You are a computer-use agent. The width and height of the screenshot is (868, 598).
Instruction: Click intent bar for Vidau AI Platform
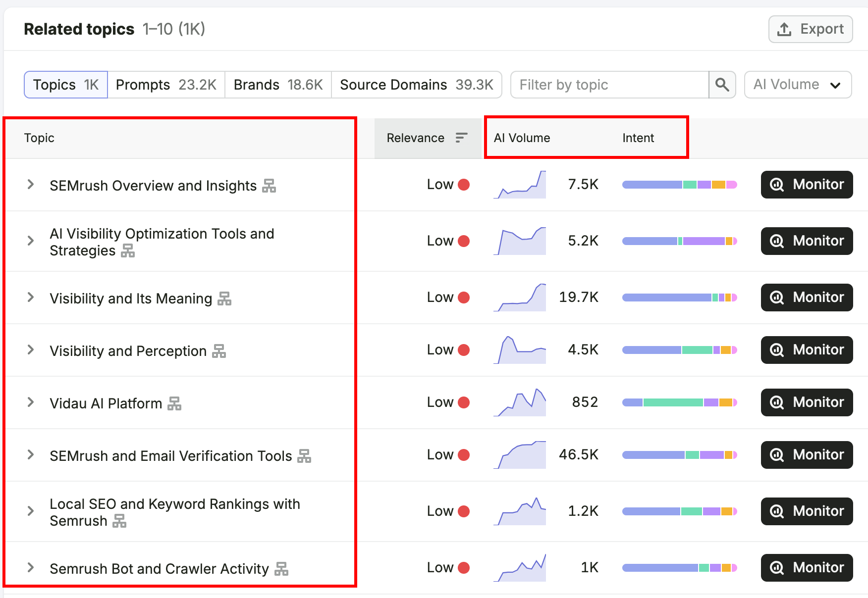click(680, 402)
